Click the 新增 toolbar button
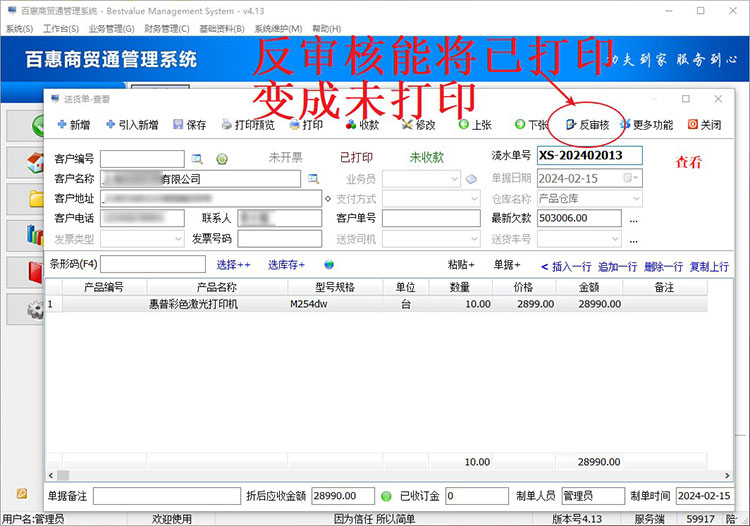 click(x=74, y=125)
